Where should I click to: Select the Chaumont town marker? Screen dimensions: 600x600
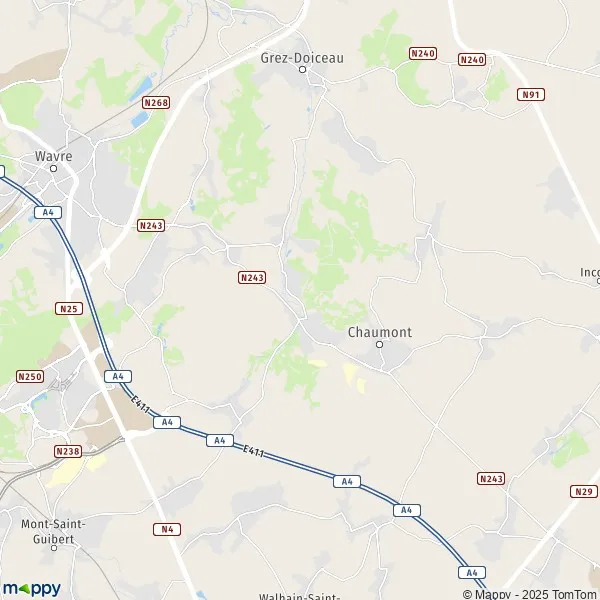(379, 344)
